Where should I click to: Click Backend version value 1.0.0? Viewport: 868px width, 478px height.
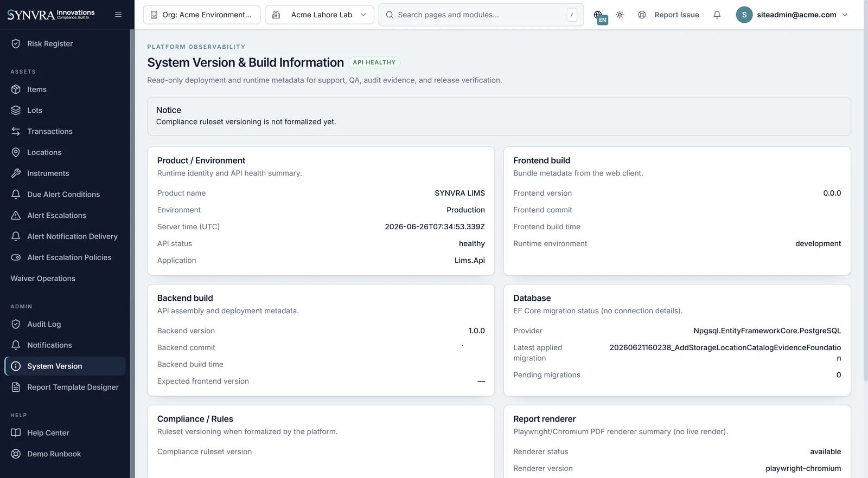(x=477, y=331)
